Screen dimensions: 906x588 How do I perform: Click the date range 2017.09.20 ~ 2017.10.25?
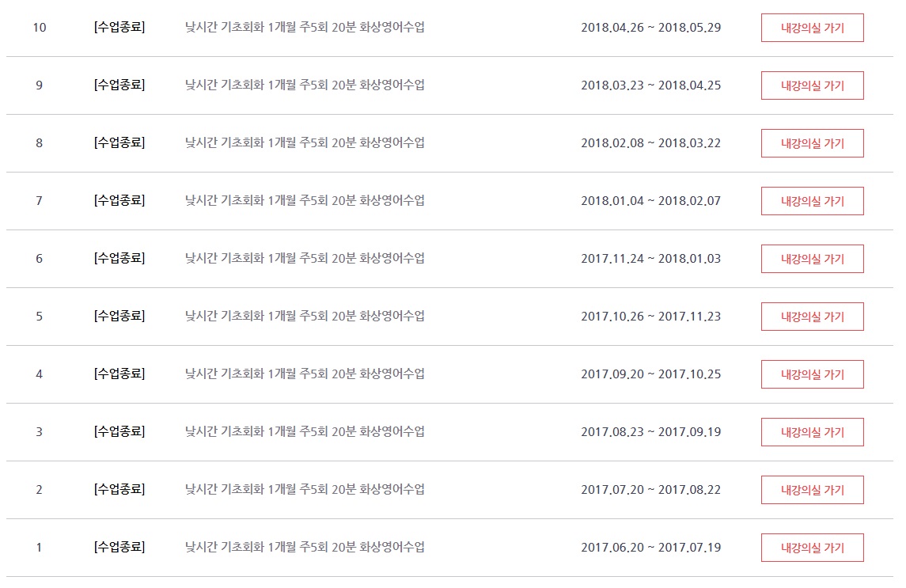click(650, 374)
